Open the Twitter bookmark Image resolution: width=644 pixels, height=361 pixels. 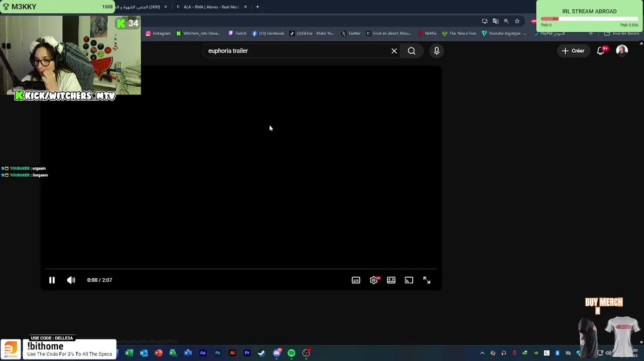[351, 34]
